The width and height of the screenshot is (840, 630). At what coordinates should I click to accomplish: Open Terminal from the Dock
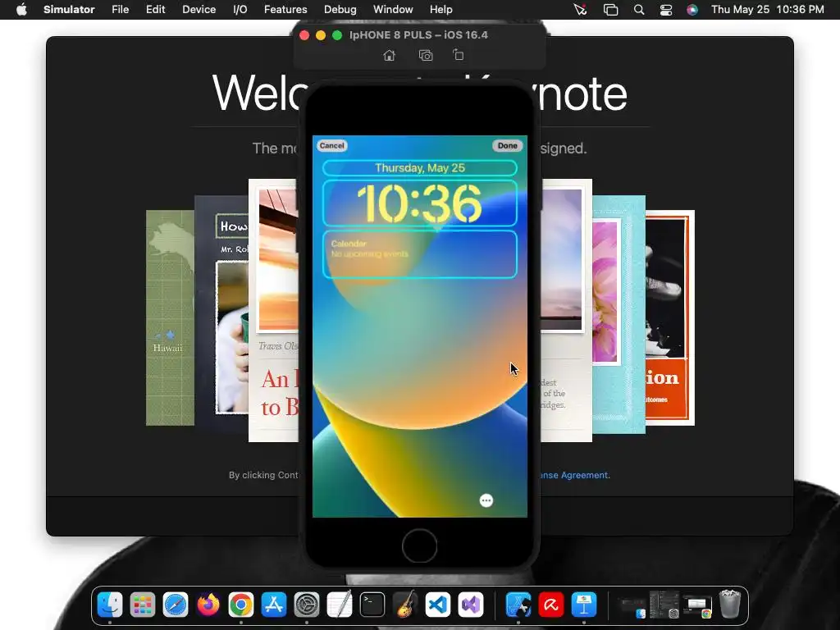point(372,605)
